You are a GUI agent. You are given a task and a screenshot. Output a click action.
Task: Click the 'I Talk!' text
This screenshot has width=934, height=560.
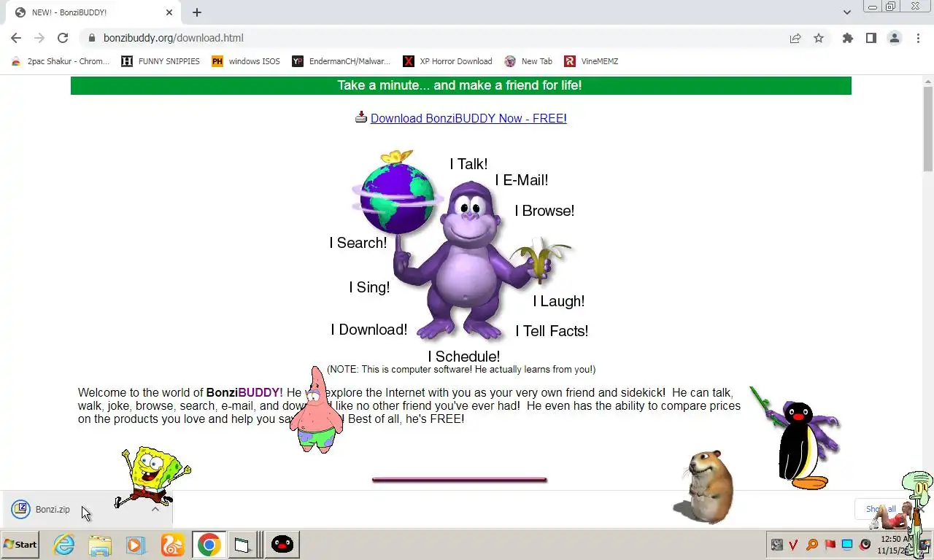coord(468,164)
